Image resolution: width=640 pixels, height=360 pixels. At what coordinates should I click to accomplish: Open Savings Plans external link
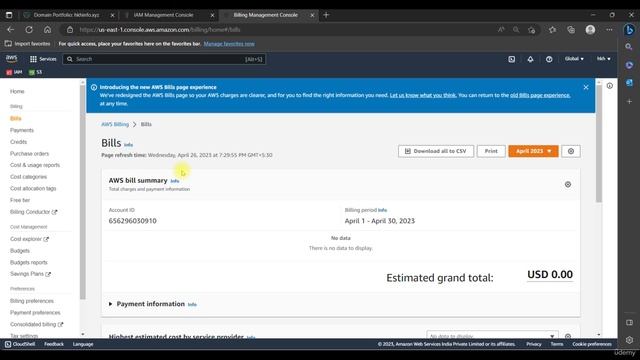31,274
